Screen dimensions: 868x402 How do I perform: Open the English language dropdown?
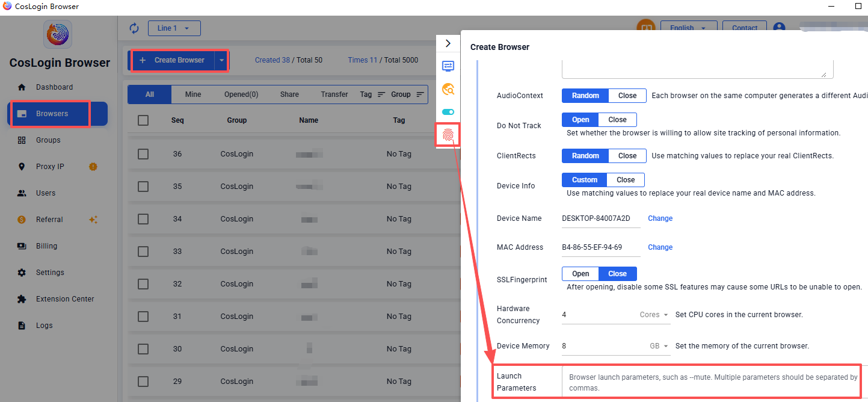689,28
